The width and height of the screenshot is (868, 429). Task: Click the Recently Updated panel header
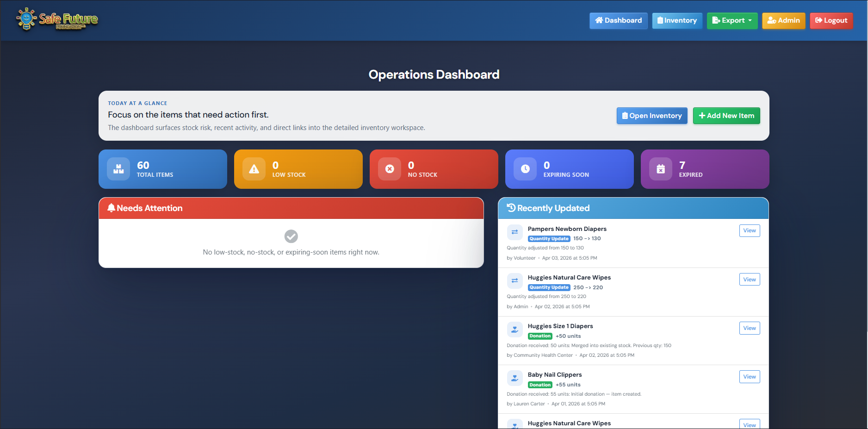coord(633,208)
